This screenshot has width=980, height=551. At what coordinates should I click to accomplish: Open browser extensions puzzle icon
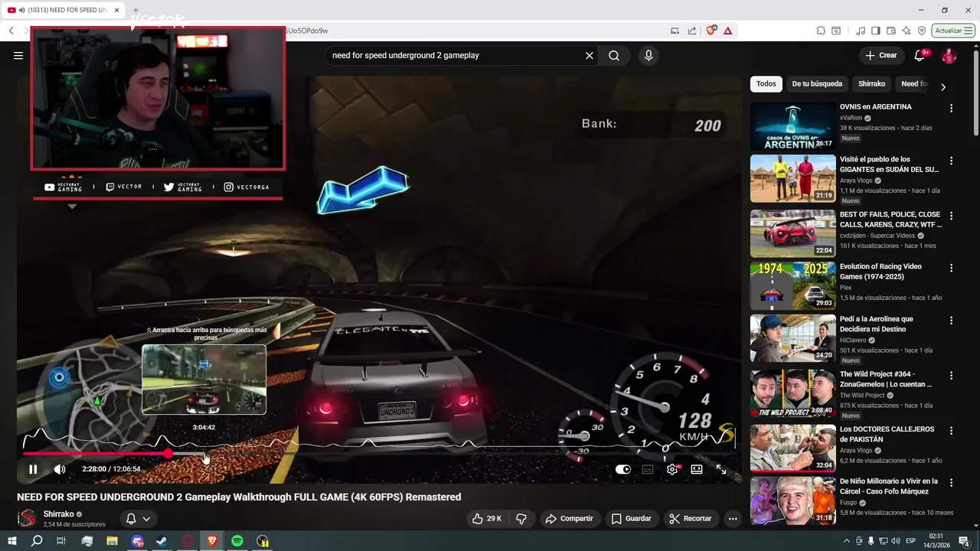[x=821, y=31]
